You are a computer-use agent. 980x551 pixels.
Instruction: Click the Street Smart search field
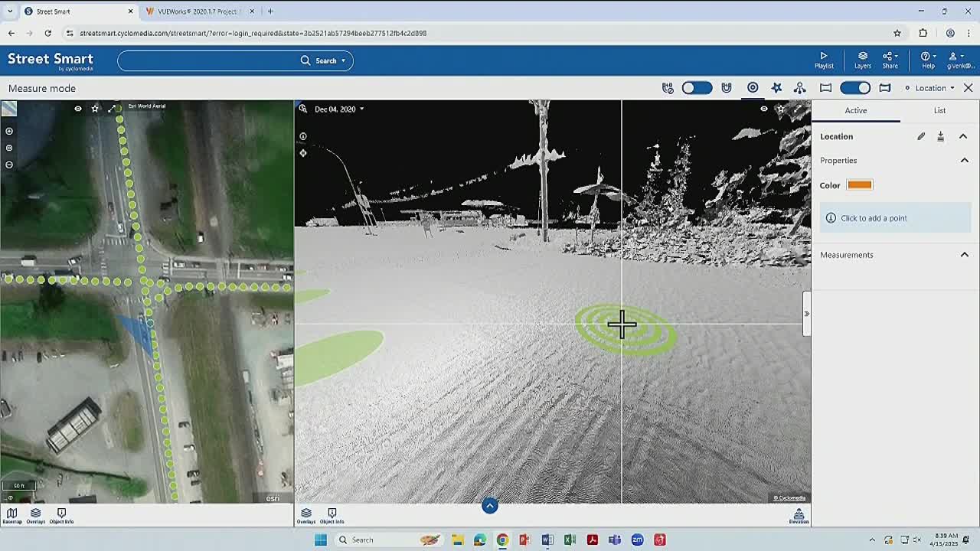coord(208,60)
